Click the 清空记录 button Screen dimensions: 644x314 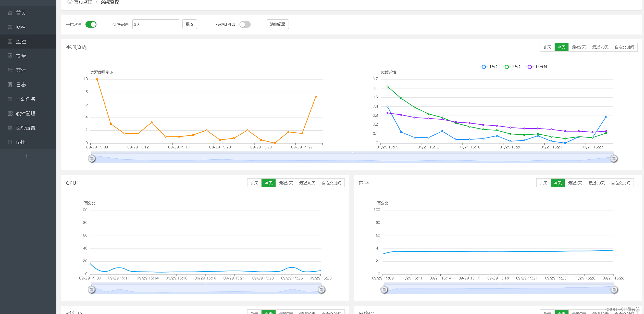[278, 24]
